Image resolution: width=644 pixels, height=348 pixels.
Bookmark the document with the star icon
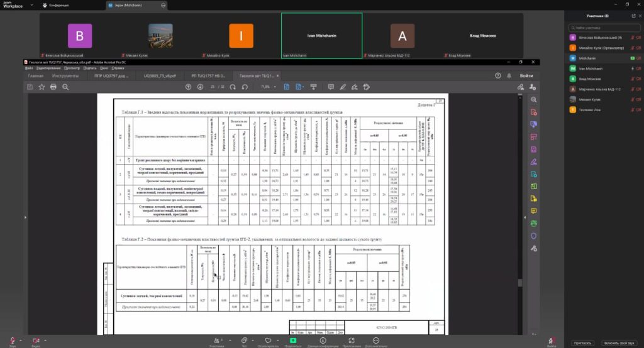[42, 87]
